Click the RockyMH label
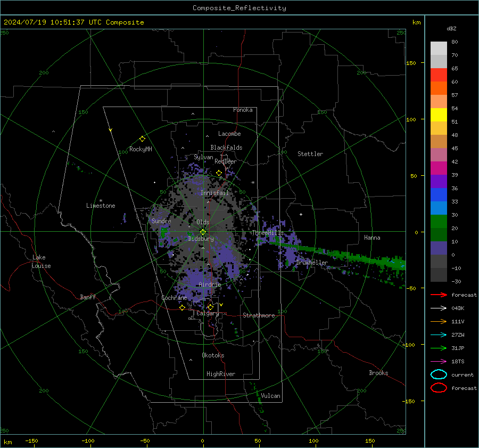The width and height of the screenshot is (479, 448). [141, 149]
